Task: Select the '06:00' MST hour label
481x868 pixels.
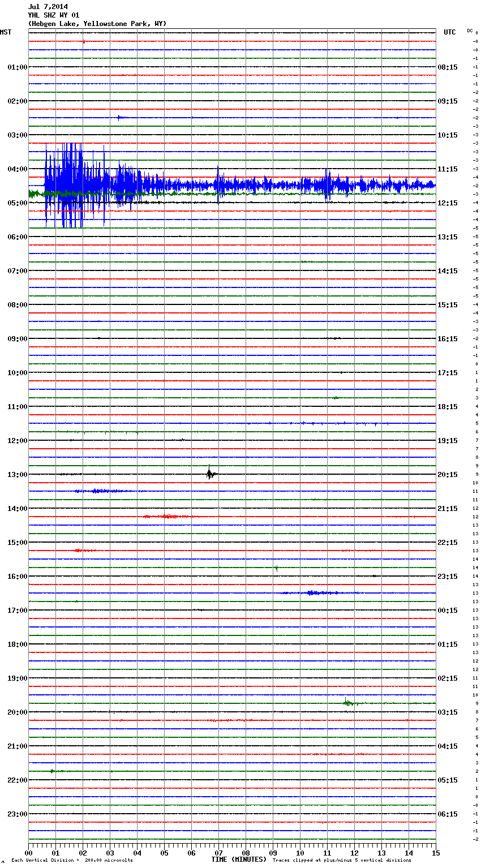Action: coord(18,237)
